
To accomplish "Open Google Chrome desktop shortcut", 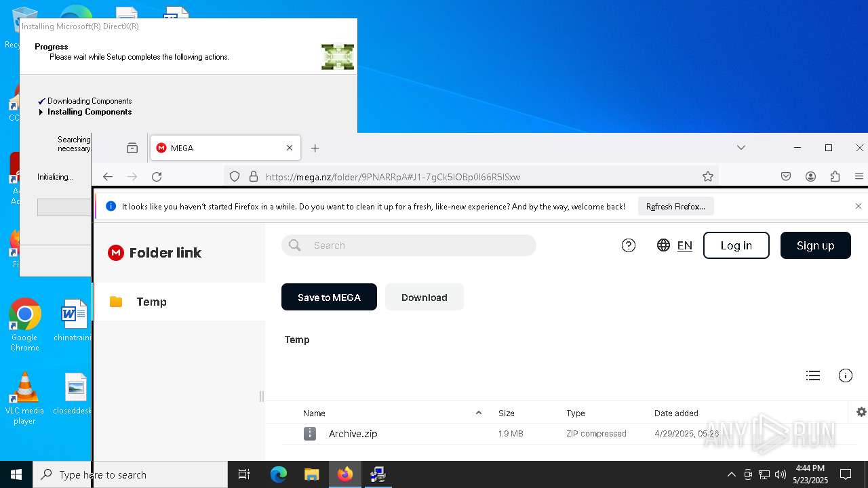I will tap(24, 325).
